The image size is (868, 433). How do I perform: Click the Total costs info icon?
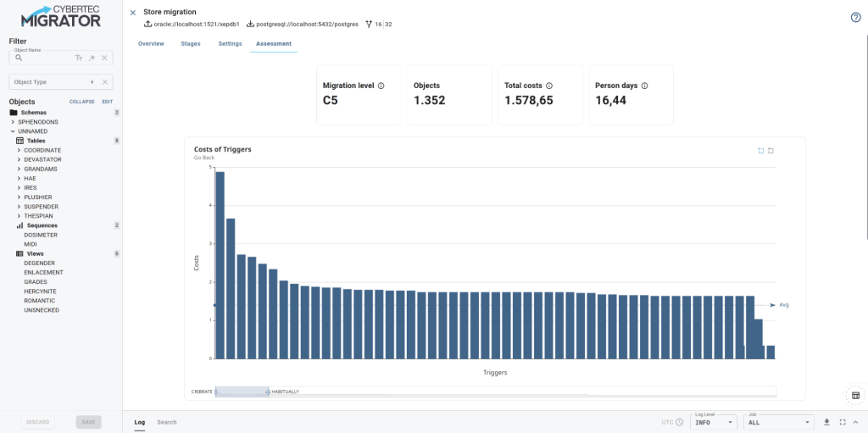(x=549, y=86)
